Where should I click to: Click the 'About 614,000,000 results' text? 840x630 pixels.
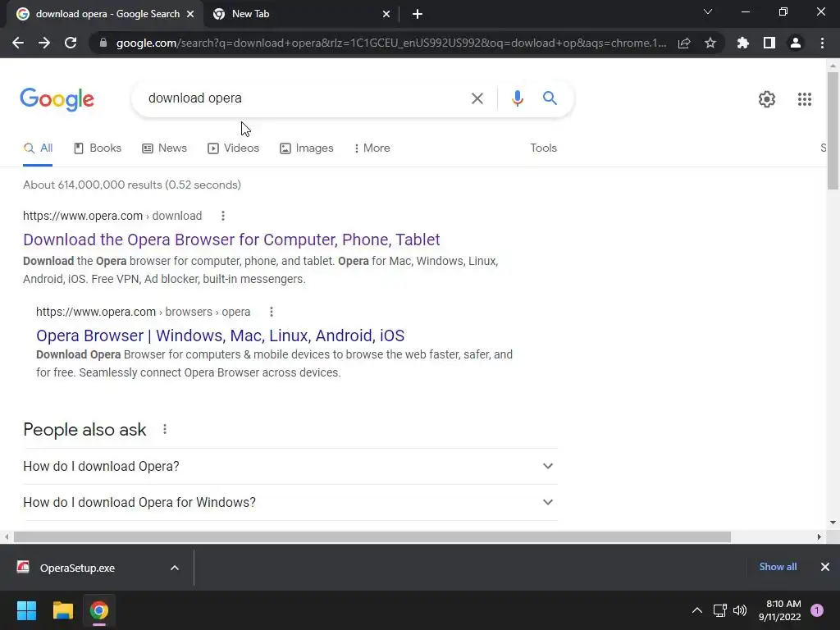click(x=132, y=185)
